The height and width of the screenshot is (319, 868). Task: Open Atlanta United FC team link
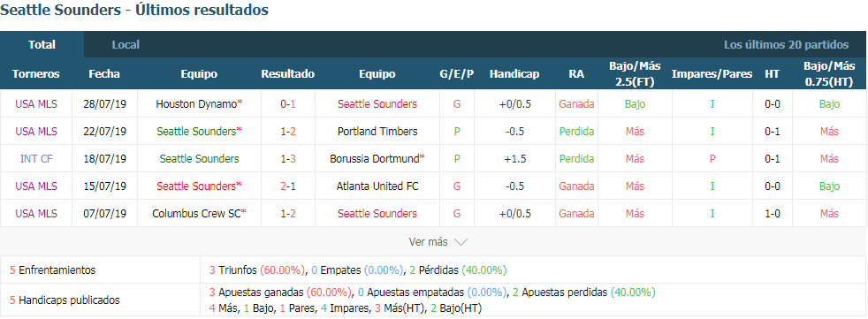pos(377,186)
